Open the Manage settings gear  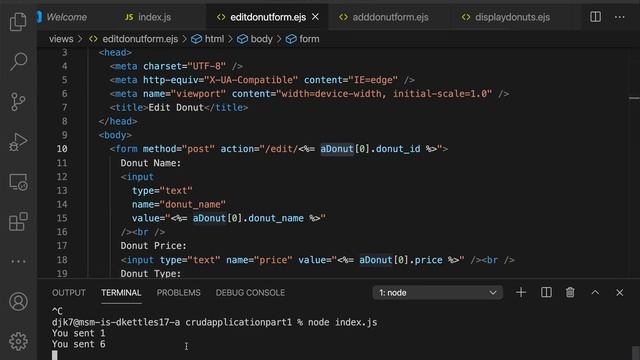(x=18, y=341)
